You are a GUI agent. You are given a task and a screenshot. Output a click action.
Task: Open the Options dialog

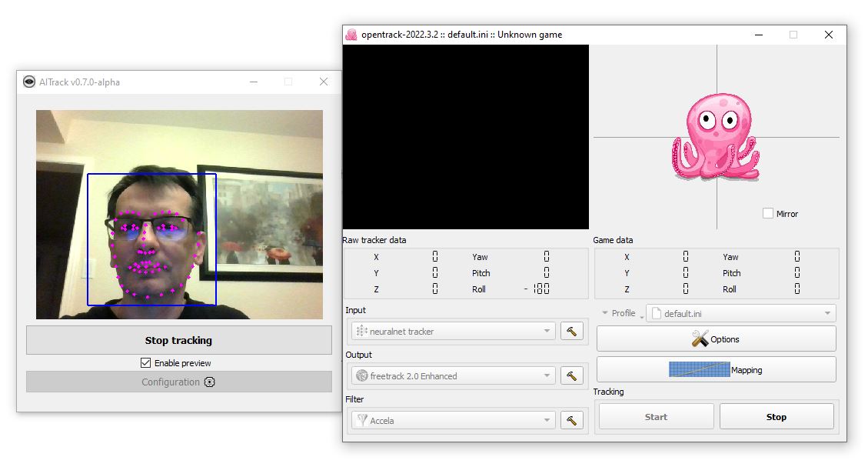[716, 339]
